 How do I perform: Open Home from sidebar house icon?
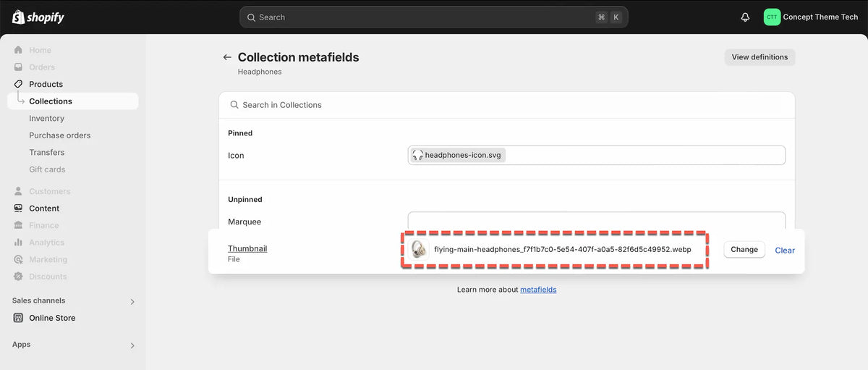coord(18,50)
